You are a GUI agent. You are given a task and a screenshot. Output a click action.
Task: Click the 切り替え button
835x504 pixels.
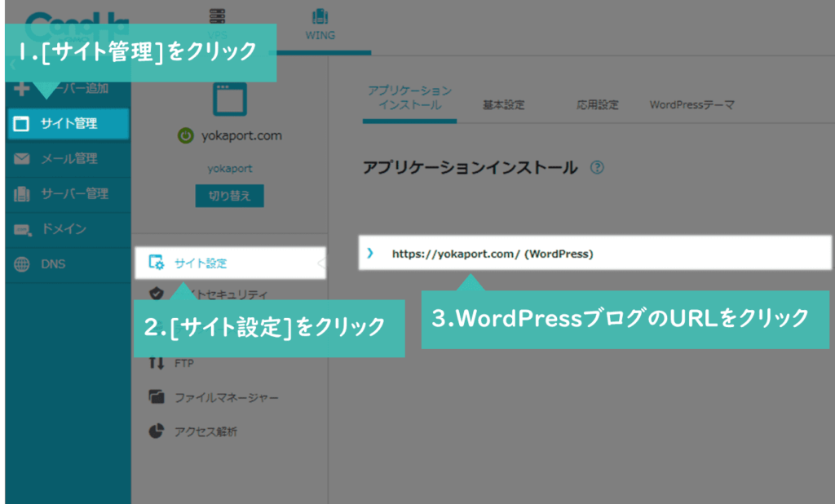click(x=229, y=196)
